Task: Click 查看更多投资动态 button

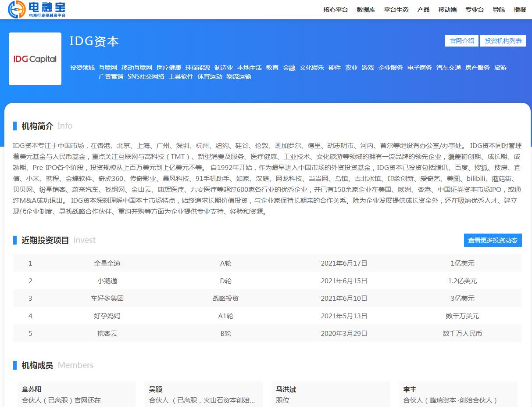Action: pyautogui.click(x=493, y=240)
